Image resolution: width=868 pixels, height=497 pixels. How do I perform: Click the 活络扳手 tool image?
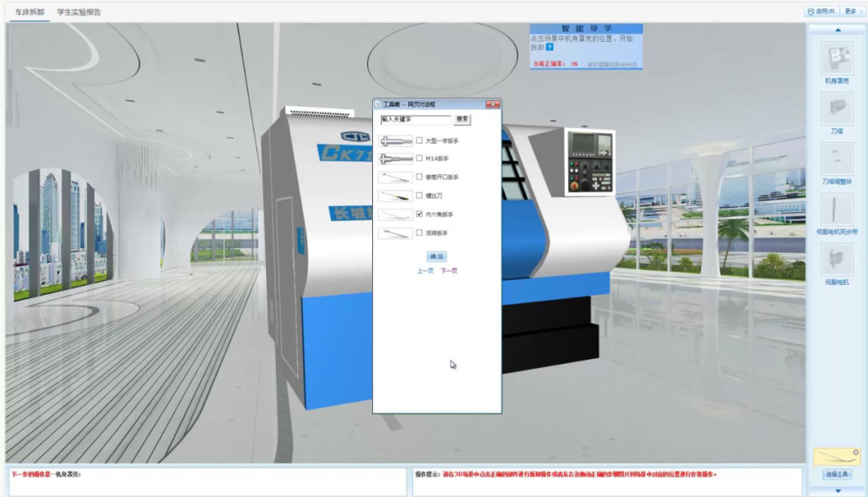point(395,234)
